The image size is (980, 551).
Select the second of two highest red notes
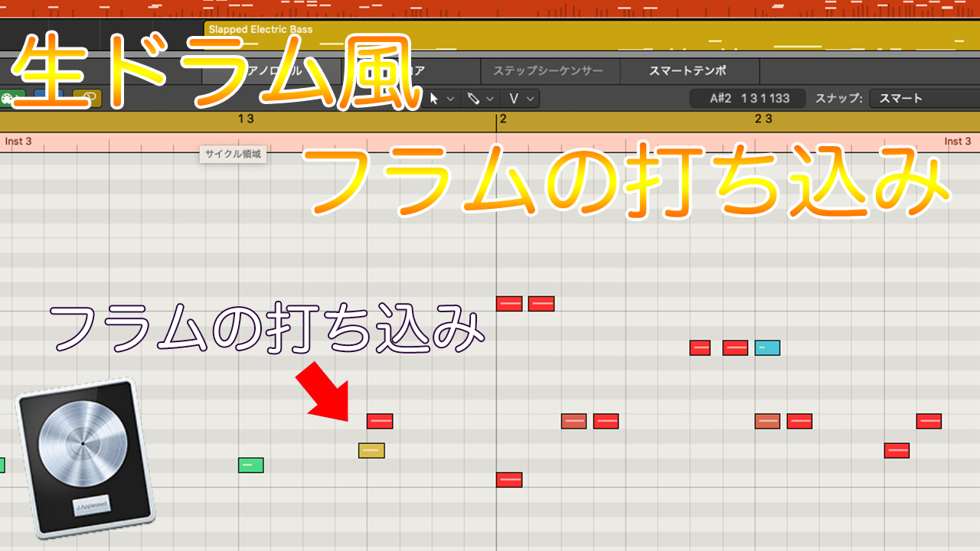[541, 304]
